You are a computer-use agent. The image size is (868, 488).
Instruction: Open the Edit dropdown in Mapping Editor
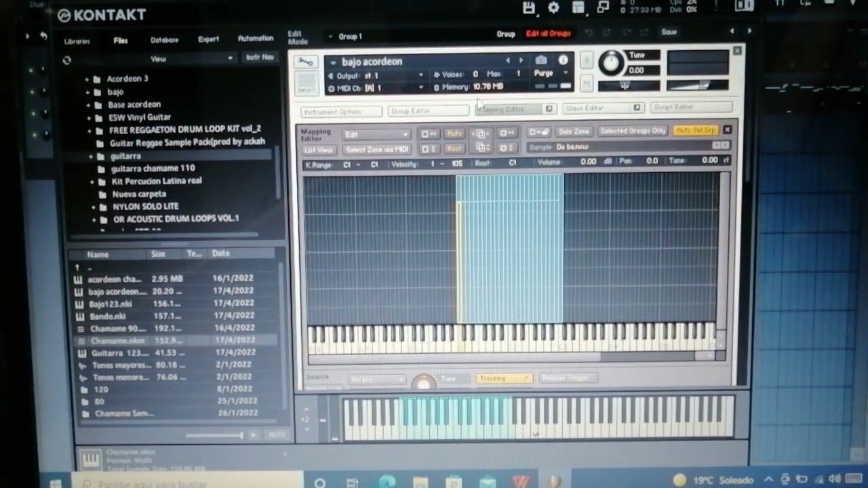[376, 134]
